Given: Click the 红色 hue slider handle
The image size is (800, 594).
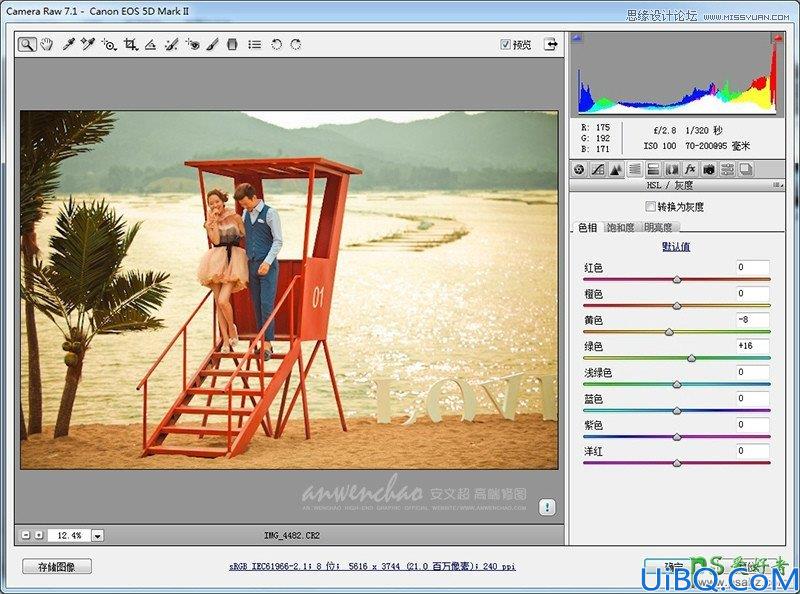Looking at the screenshot, I should [x=677, y=279].
